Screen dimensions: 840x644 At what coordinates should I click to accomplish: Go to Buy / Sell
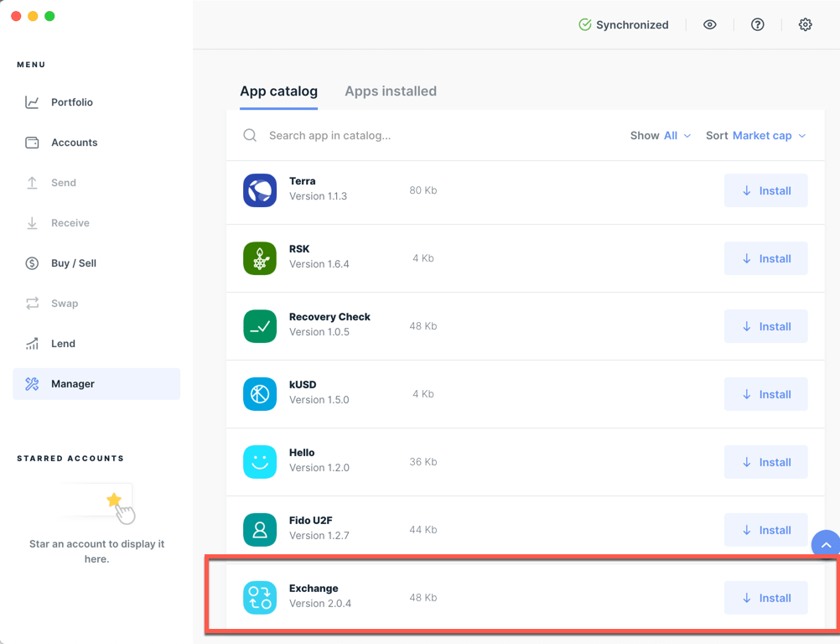click(96, 263)
